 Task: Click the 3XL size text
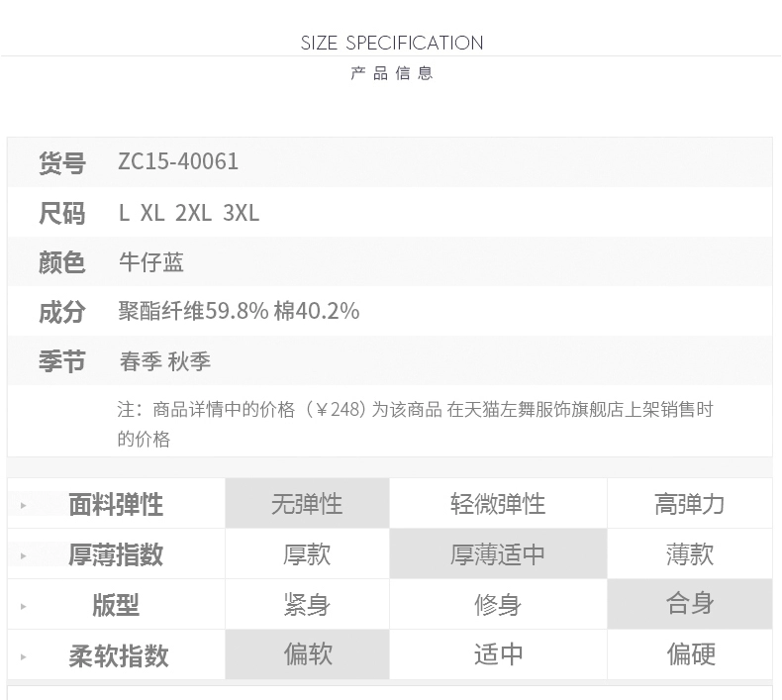(241, 213)
